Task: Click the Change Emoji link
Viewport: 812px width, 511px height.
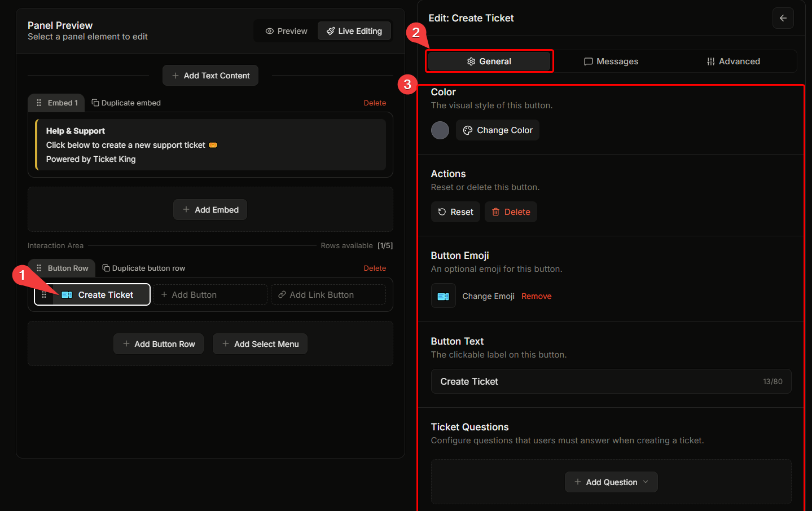Action: [488, 296]
